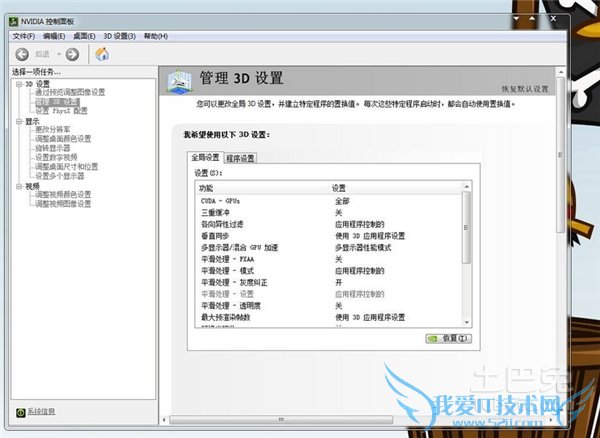Screen dimensions: 600x438
Task: Collapse the 视频 tree node
Action: (19, 186)
